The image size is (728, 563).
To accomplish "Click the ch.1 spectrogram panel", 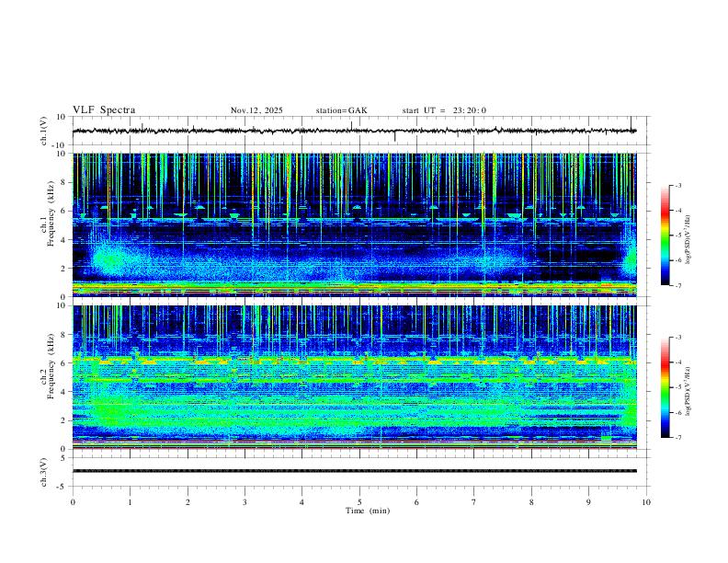I will coord(354,224).
